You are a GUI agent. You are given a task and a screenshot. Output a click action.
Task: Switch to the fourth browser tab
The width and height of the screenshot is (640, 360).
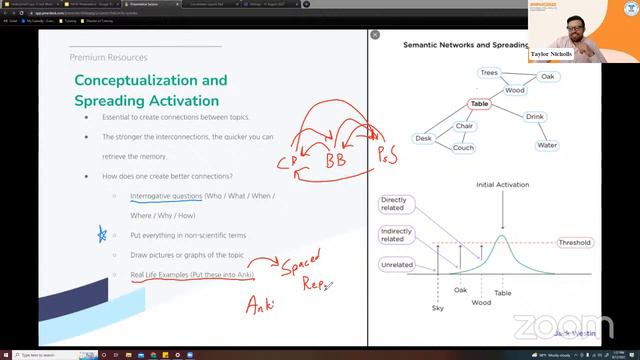tap(210, 4)
